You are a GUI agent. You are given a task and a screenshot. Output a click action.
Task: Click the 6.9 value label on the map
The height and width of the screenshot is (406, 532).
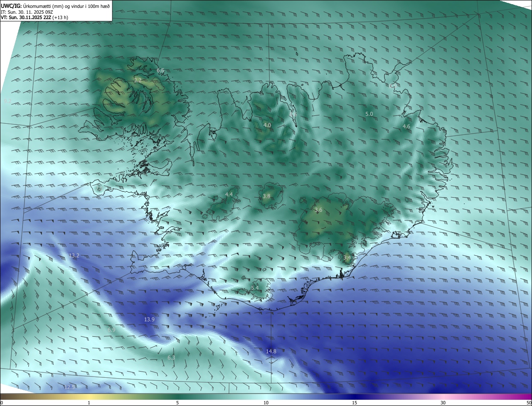[111, 330]
